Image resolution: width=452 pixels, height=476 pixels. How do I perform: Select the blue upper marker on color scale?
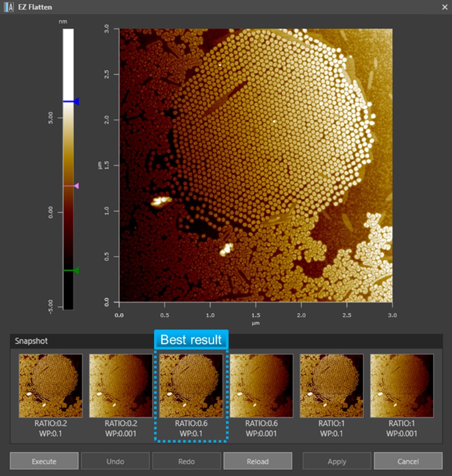click(x=76, y=102)
